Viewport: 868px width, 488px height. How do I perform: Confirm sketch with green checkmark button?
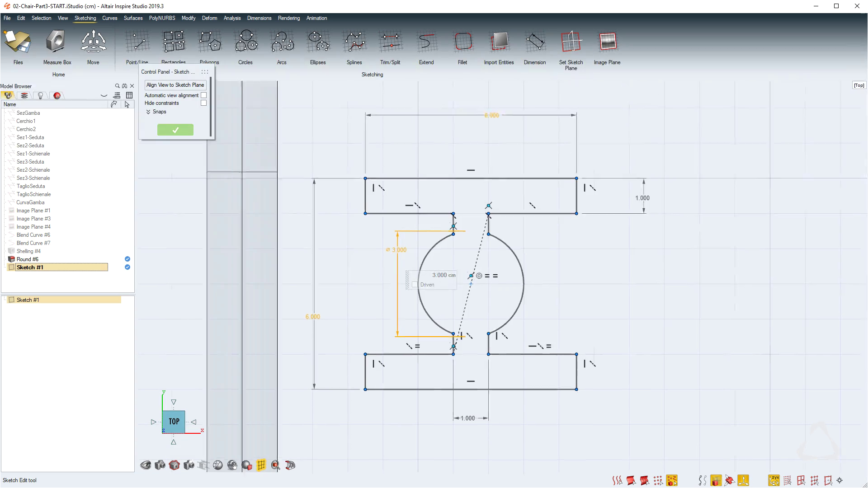(x=175, y=130)
